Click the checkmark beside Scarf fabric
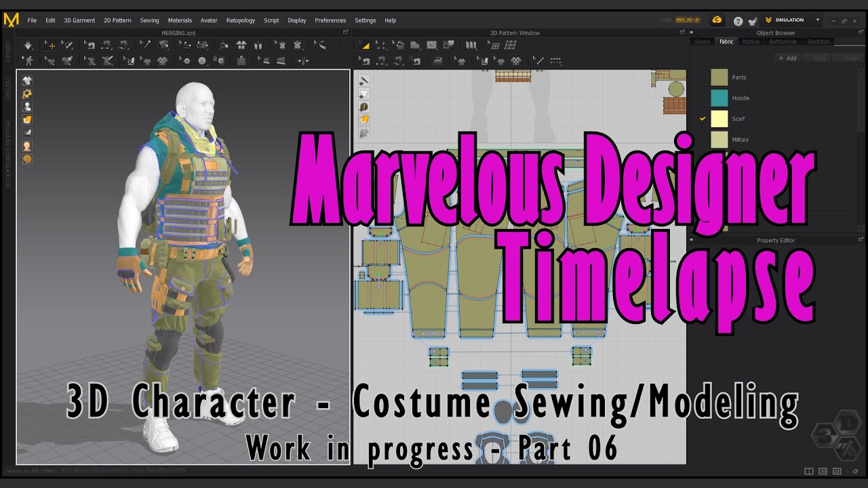The width and height of the screenshot is (868, 488). tap(703, 119)
